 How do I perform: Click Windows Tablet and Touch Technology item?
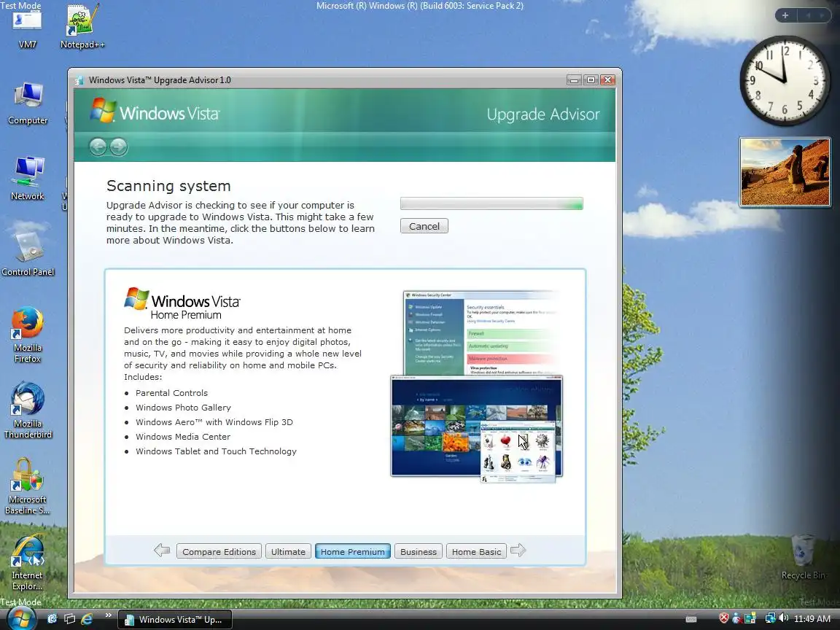coord(216,451)
